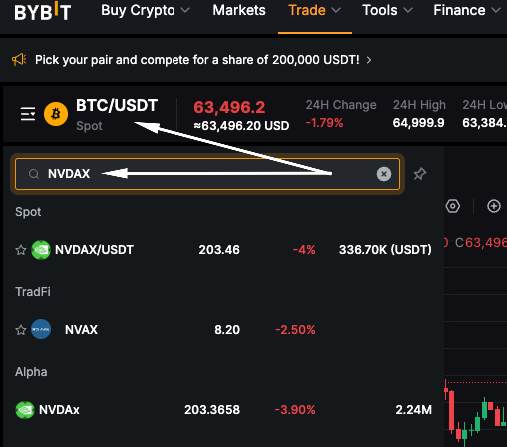Focus the NVDAX search input field
Image resolution: width=507 pixels, height=447 pixels.
[x=207, y=174]
